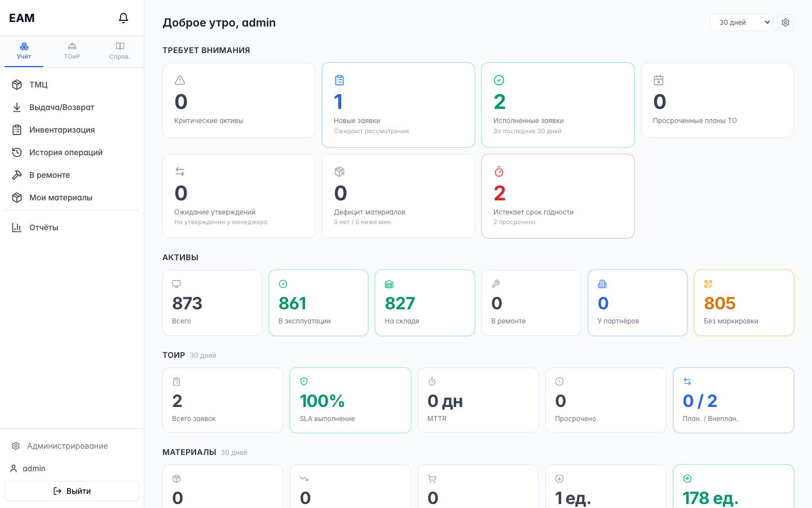
Task: Select the Учёт tab
Action: click(24, 51)
